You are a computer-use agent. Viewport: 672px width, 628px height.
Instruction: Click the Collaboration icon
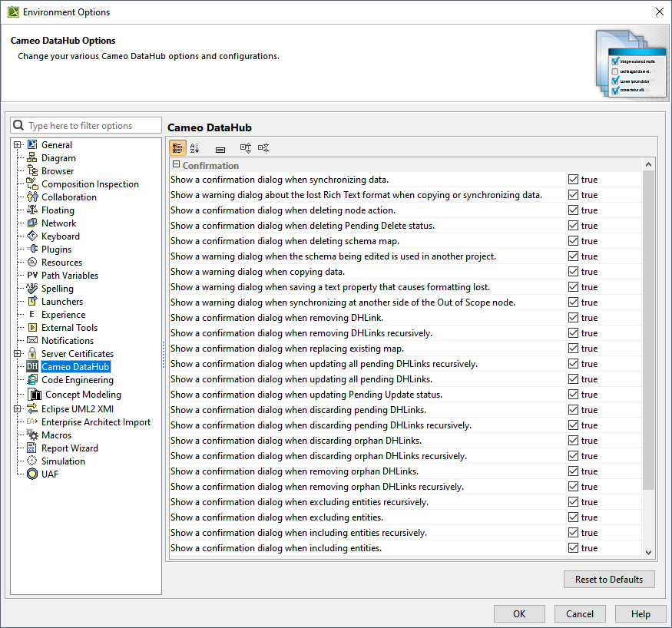pos(32,197)
